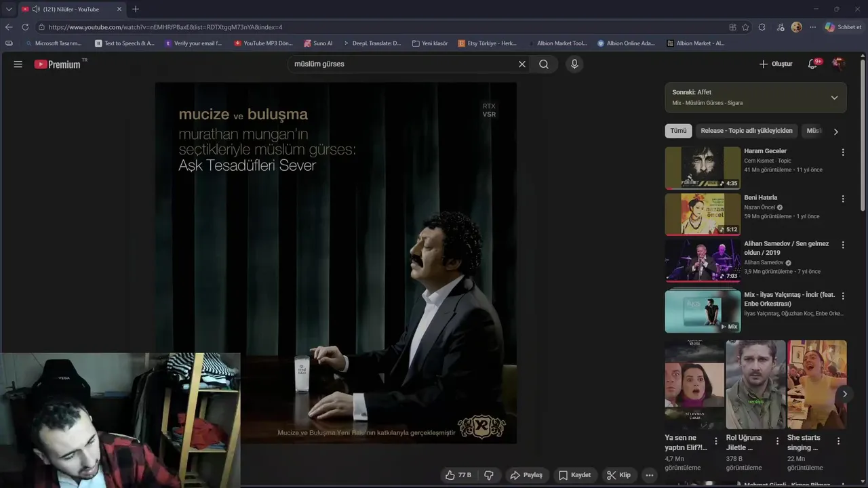Start voice search with microphone
The image size is (868, 488).
574,64
